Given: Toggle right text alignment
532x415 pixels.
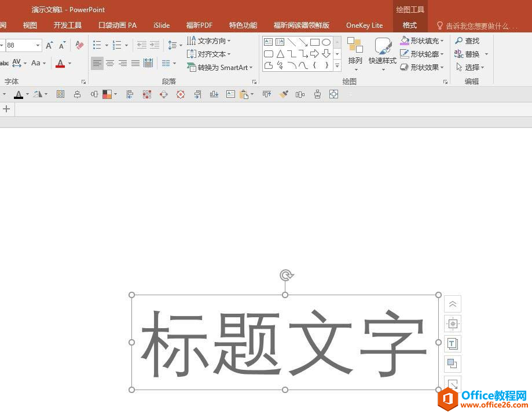Looking at the screenshot, I should click(x=122, y=63).
